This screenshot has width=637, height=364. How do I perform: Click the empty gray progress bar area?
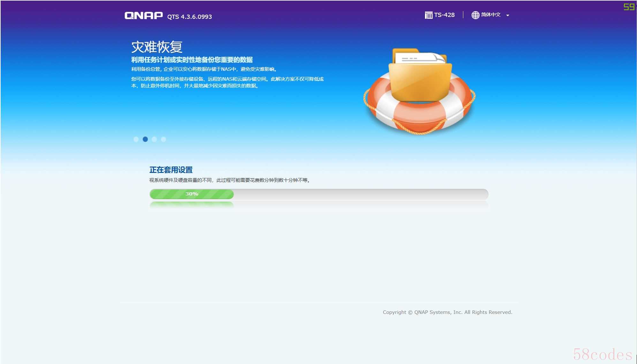361,194
